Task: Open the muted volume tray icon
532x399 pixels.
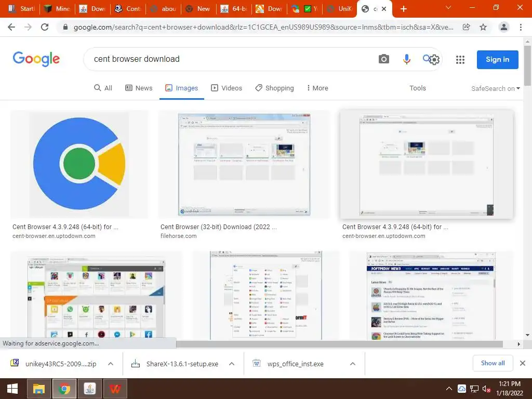Action: (x=486, y=389)
